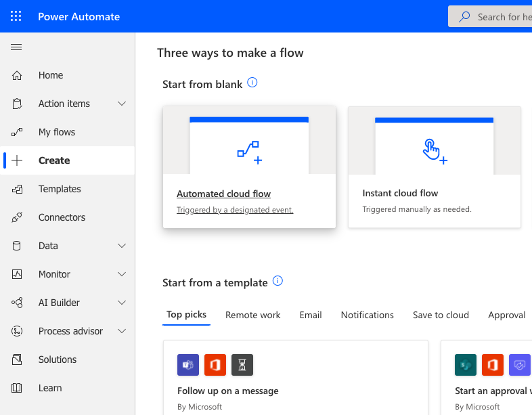Show info next to Start from a template
The width and height of the screenshot is (532, 415).
tap(278, 281)
